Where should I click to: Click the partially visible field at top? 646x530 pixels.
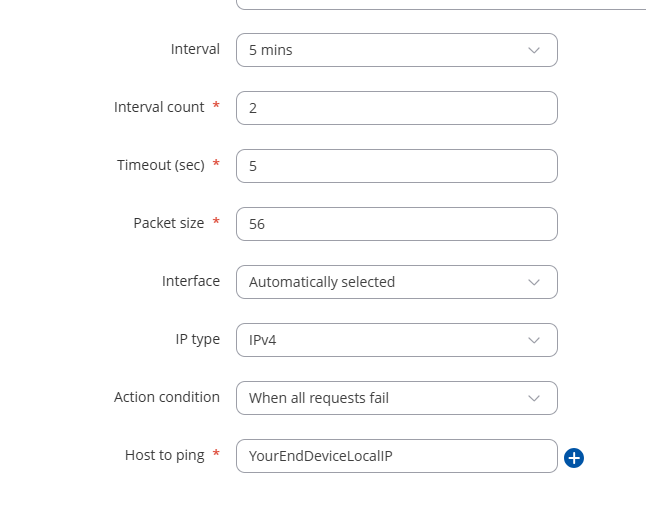[441, 5]
